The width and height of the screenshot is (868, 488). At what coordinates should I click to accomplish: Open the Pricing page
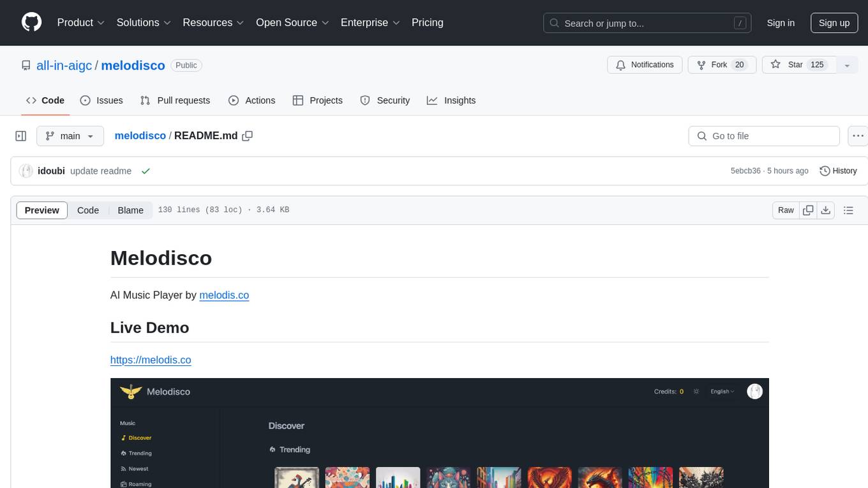(x=428, y=22)
